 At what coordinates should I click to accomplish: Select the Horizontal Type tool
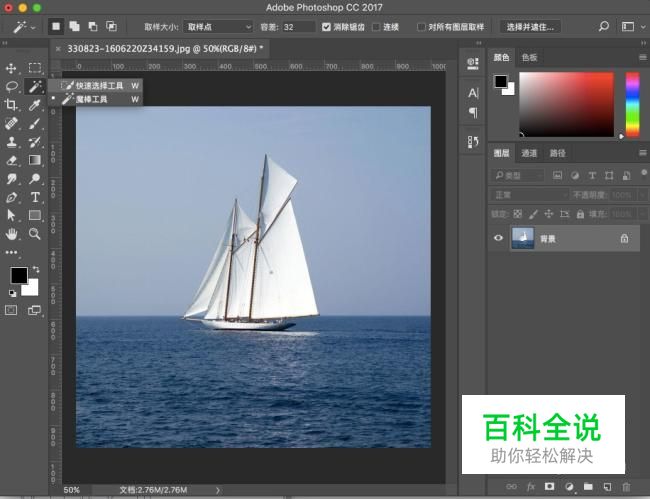pyautogui.click(x=35, y=197)
